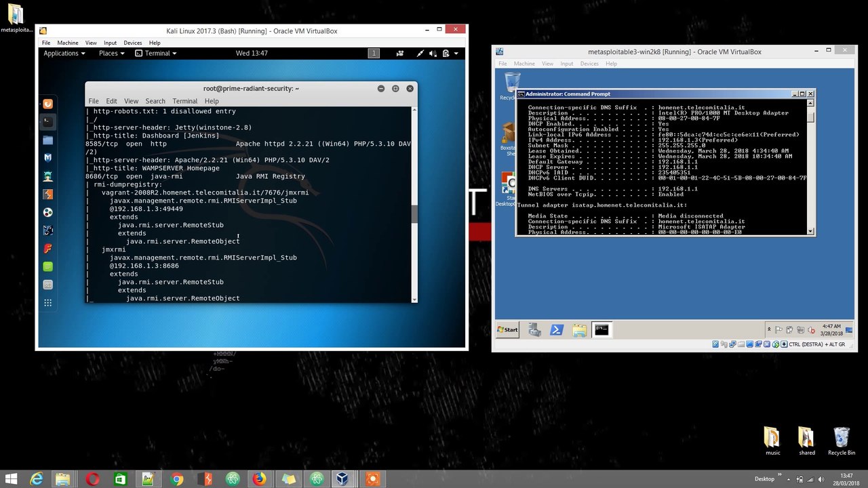The height and width of the screenshot is (488, 868).
Task: Open Internet Explorer on host taskbar
Action: tap(36, 479)
